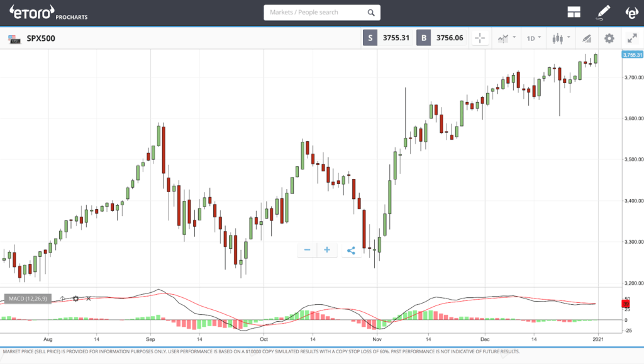Open MACD indicator settings gear
This screenshot has width=644, height=364.
pos(75,299)
